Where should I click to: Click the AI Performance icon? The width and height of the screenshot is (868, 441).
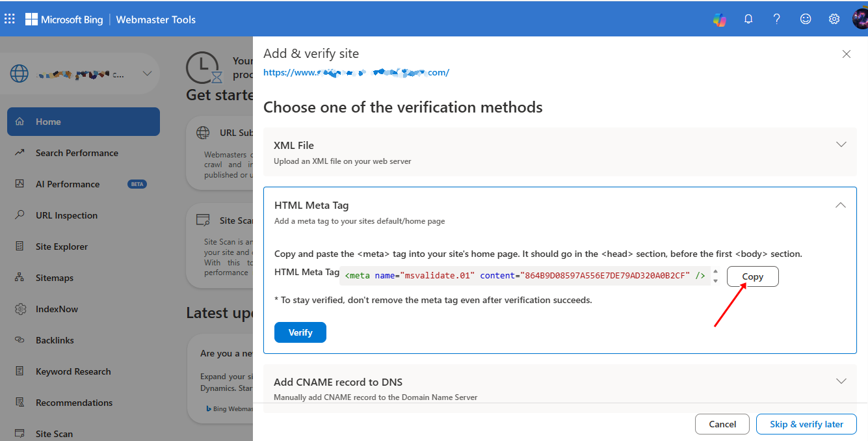coord(20,184)
